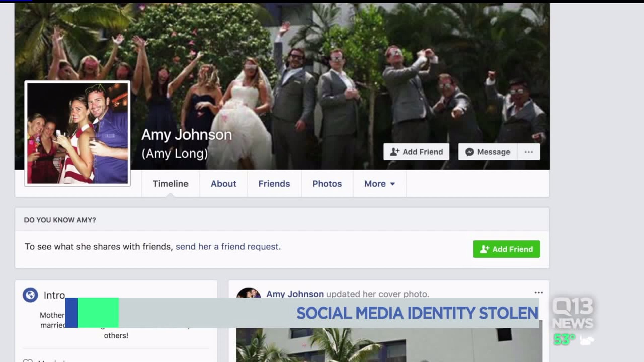The image size is (644, 362).
Task: Click the green Add Friend button
Action: pyautogui.click(x=506, y=249)
